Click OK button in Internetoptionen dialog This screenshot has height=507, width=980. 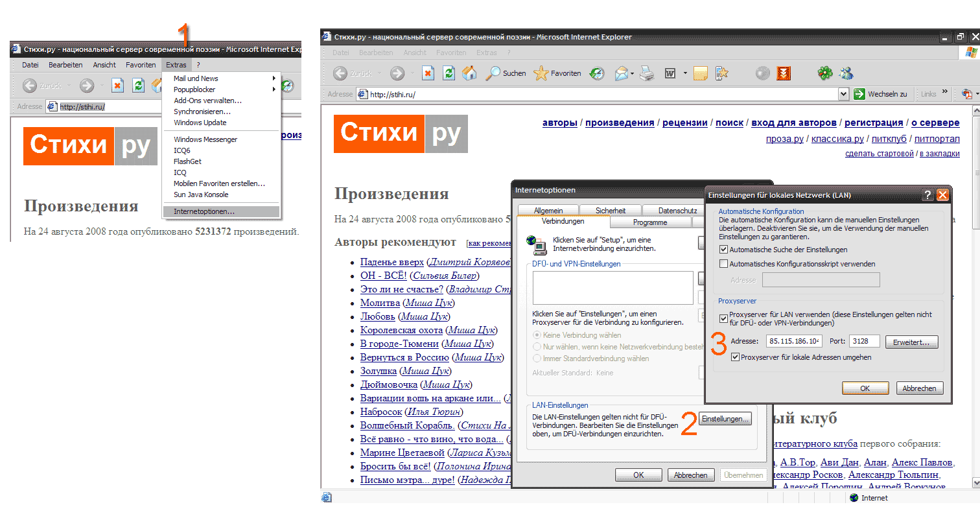[638, 475]
